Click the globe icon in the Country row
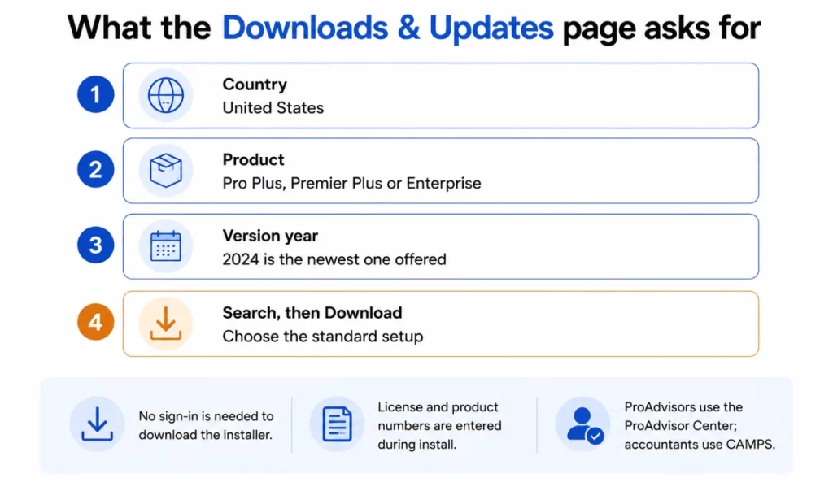This screenshot has height=504, width=833. point(166,96)
